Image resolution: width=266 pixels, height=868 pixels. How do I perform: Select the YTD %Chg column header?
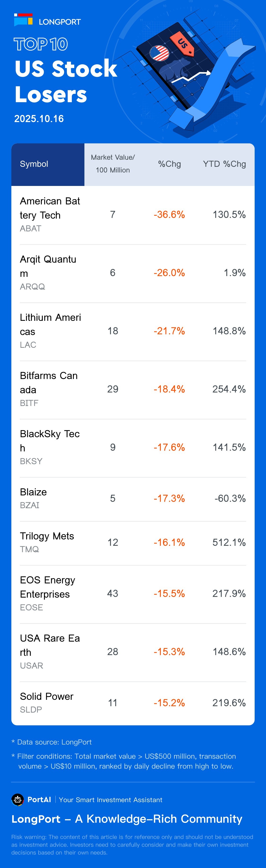coord(224,164)
